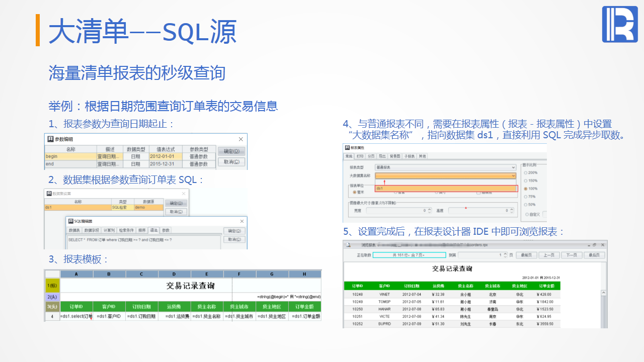Image resolution: width=644 pixels, height=362 pixels.
Task: Select the ds1 dataset row
Action: point(104,207)
